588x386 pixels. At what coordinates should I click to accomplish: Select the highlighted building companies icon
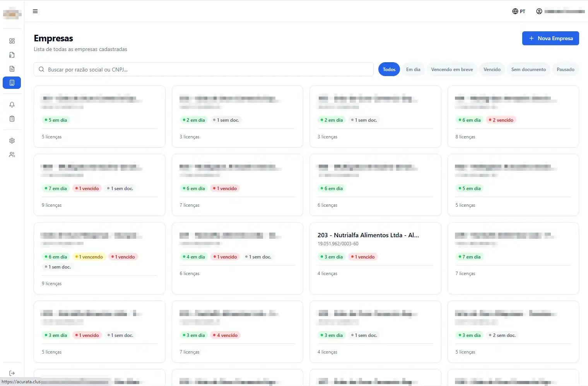[12, 83]
